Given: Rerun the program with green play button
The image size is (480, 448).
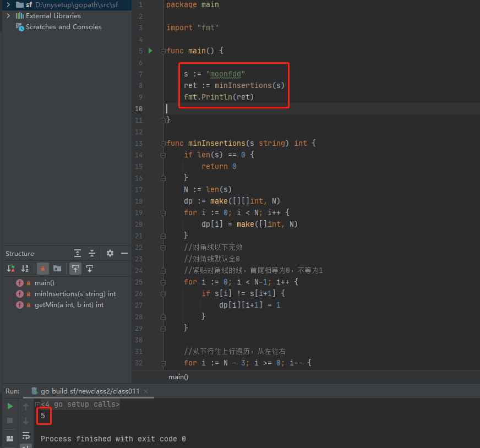Looking at the screenshot, I should (x=10, y=406).
